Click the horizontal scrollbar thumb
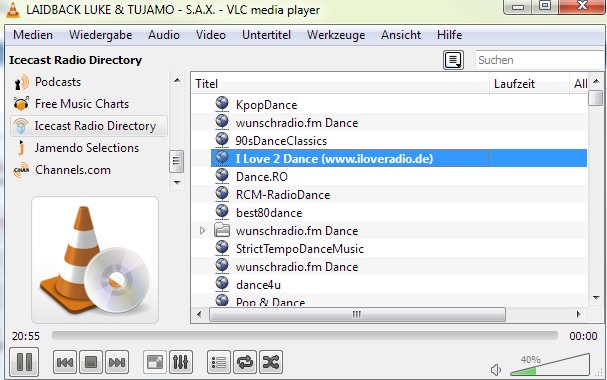607x380 pixels. tap(357, 314)
